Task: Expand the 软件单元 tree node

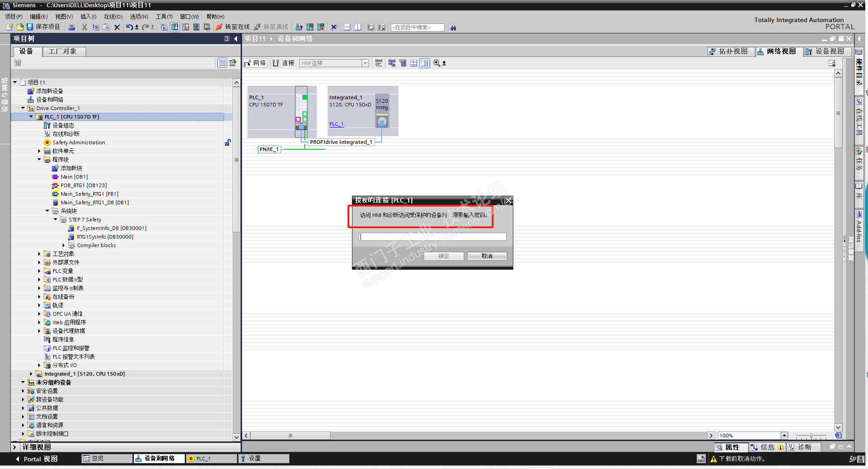Action: 39,151
